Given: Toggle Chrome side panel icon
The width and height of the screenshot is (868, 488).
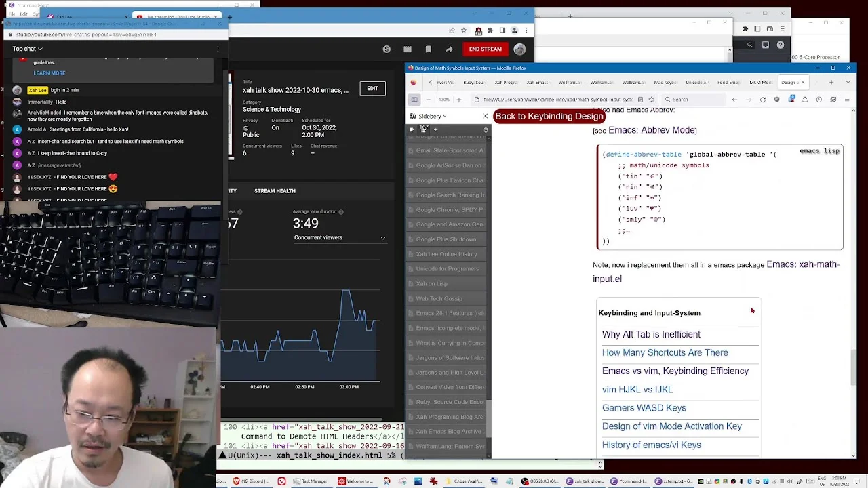Looking at the screenshot, I should (502, 30).
